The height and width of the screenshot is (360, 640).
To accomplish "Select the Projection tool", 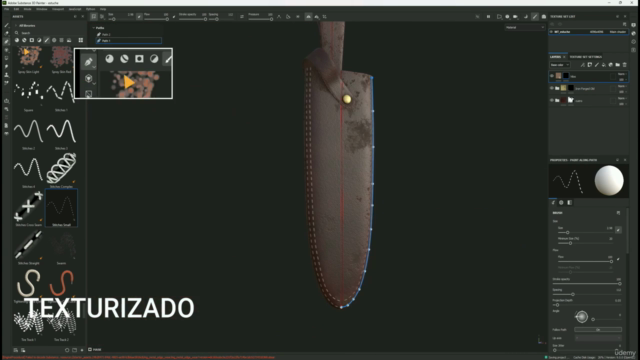I will (7, 50).
